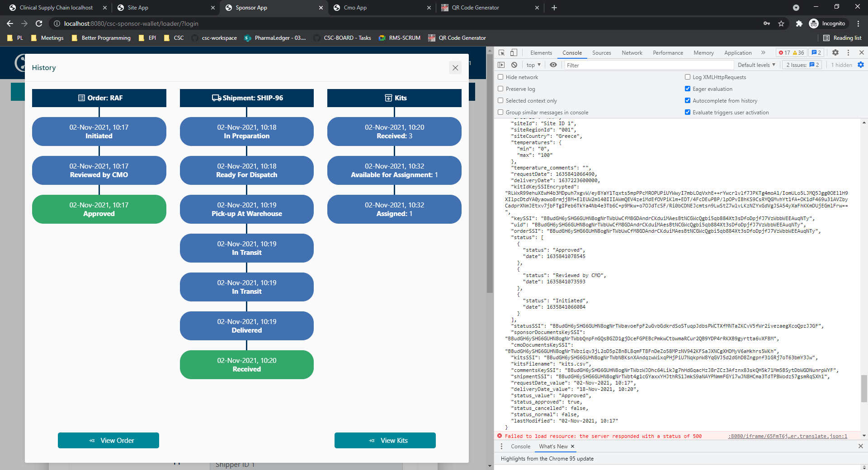The width and height of the screenshot is (868, 470).
Task: Check Group similar messages in console
Action: [500, 112]
